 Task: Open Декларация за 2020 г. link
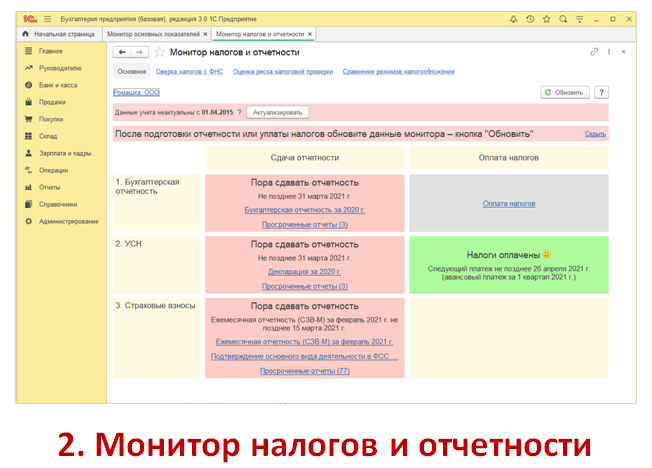click(x=304, y=272)
